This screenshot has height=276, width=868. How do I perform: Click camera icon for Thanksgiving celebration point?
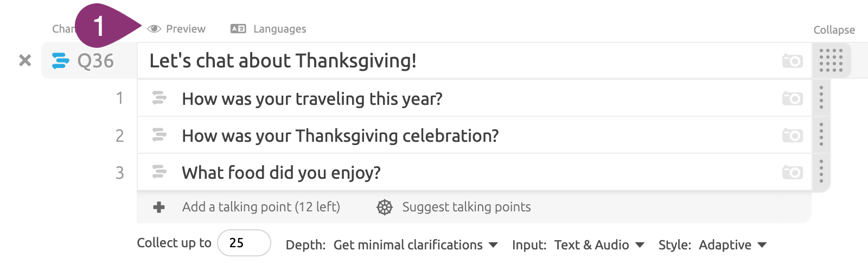[793, 135]
